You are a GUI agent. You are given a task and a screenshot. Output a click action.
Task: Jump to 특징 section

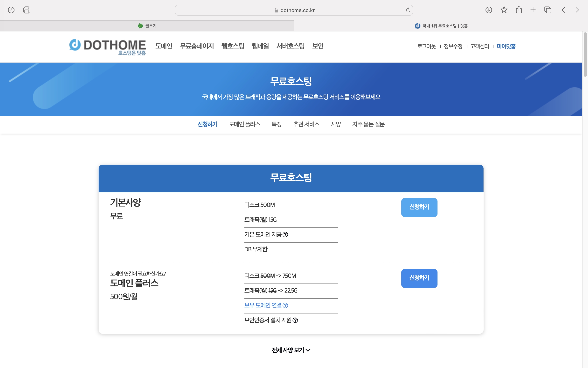(276, 124)
